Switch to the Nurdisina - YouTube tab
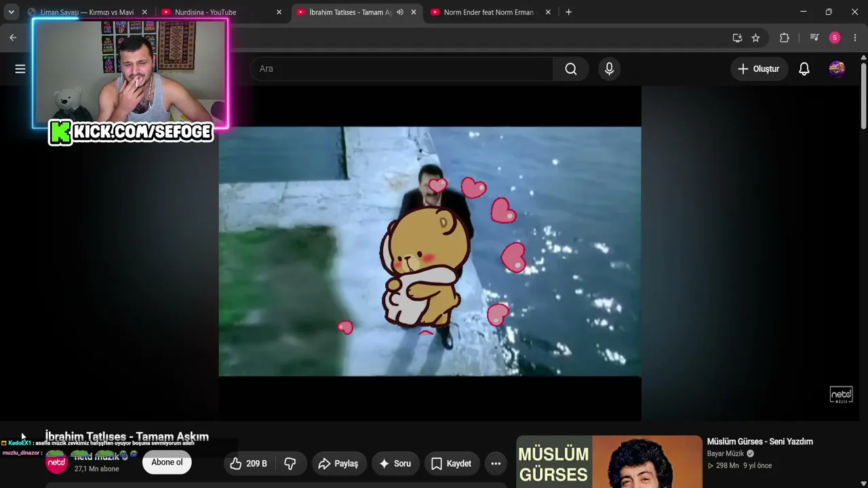 coord(221,12)
